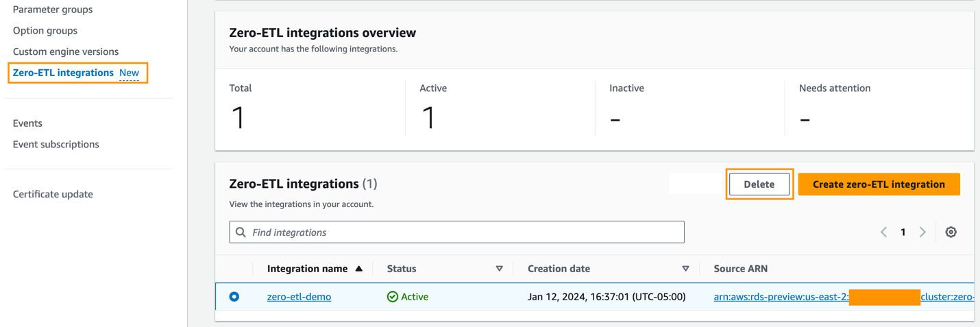Click Create zero-ETL integration button
The image size is (980, 327).
pos(879,184)
